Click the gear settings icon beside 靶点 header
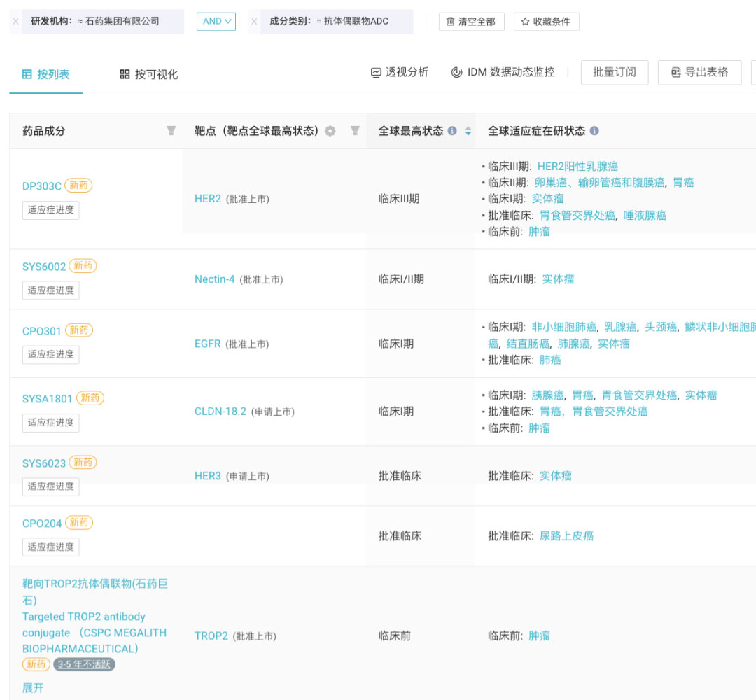The width and height of the screenshot is (756, 700). pos(330,131)
